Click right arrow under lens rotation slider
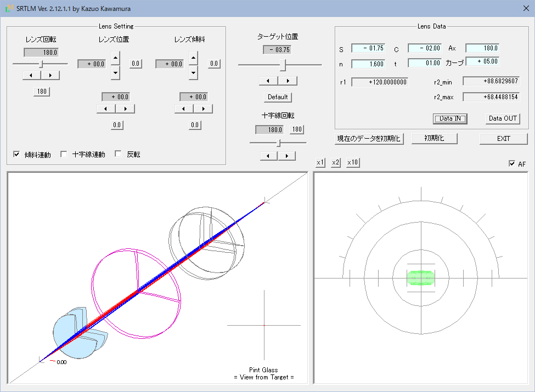535x392 pixels. click(50, 75)
